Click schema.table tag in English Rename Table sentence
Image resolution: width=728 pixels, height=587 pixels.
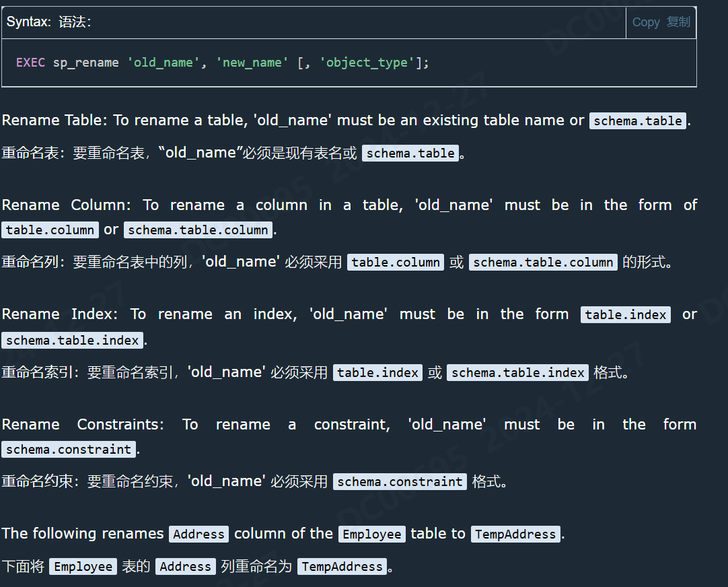coord(638,120)
